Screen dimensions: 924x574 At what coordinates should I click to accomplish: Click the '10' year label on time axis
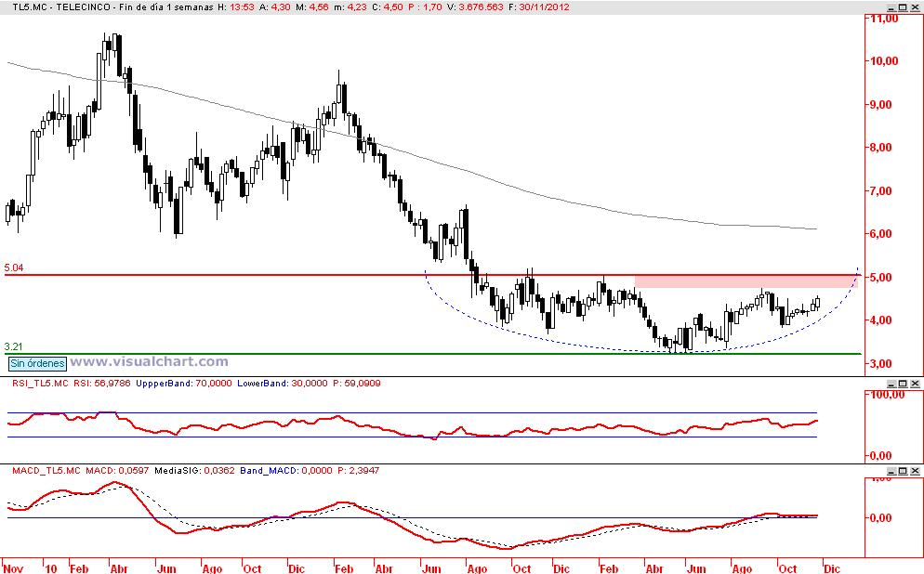point(52,568)
